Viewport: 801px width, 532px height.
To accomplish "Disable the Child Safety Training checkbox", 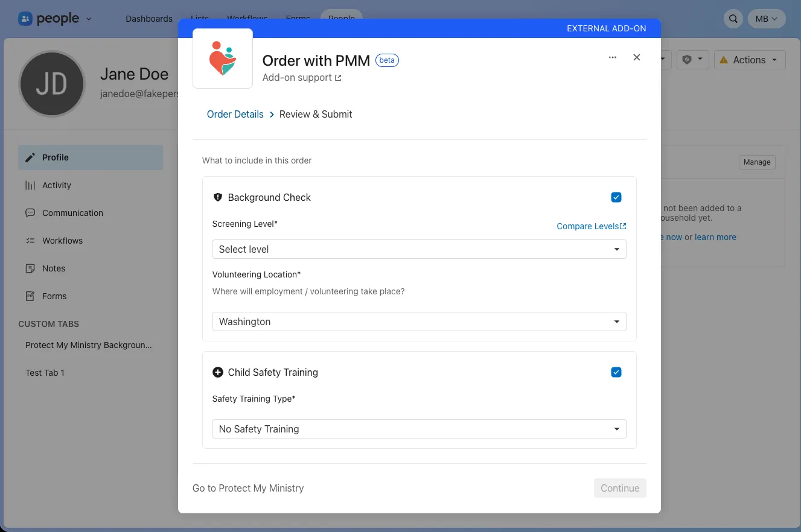I will point(616,372).
